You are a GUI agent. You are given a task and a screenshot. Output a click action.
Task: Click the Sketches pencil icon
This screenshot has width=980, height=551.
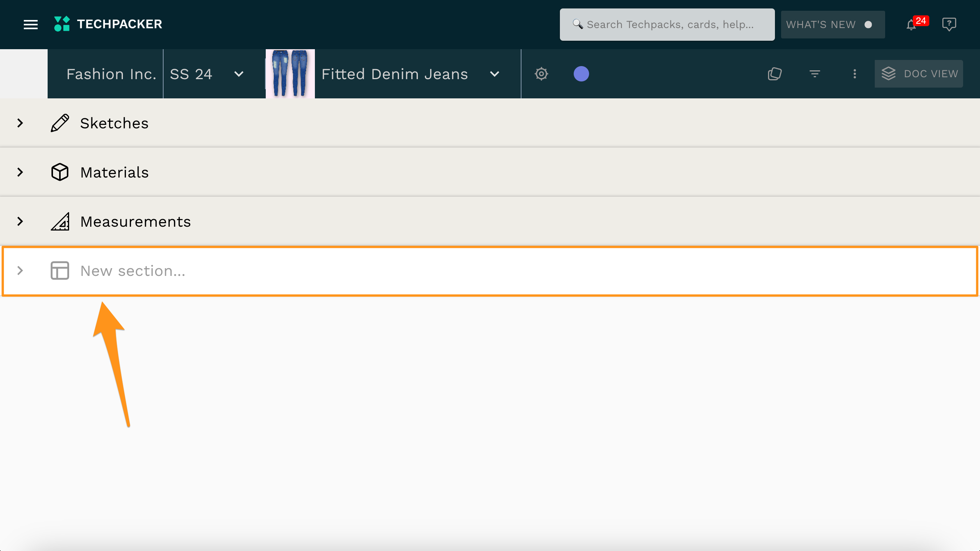(x=59, y=123)
